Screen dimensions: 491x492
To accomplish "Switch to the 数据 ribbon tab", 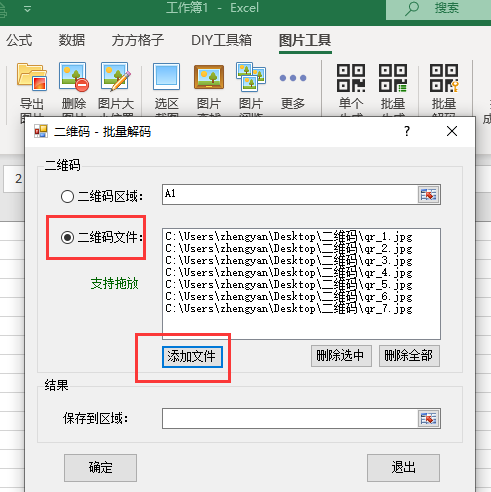I will tap(72, 41).
